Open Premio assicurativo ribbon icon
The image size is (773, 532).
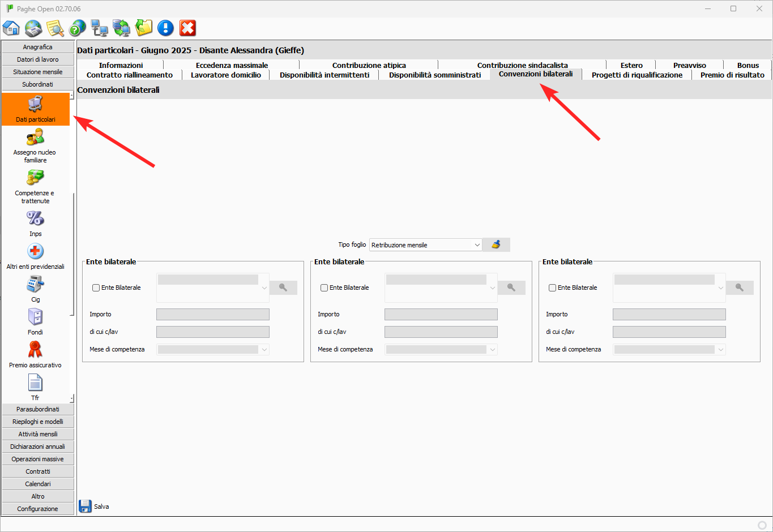point(35,354)
